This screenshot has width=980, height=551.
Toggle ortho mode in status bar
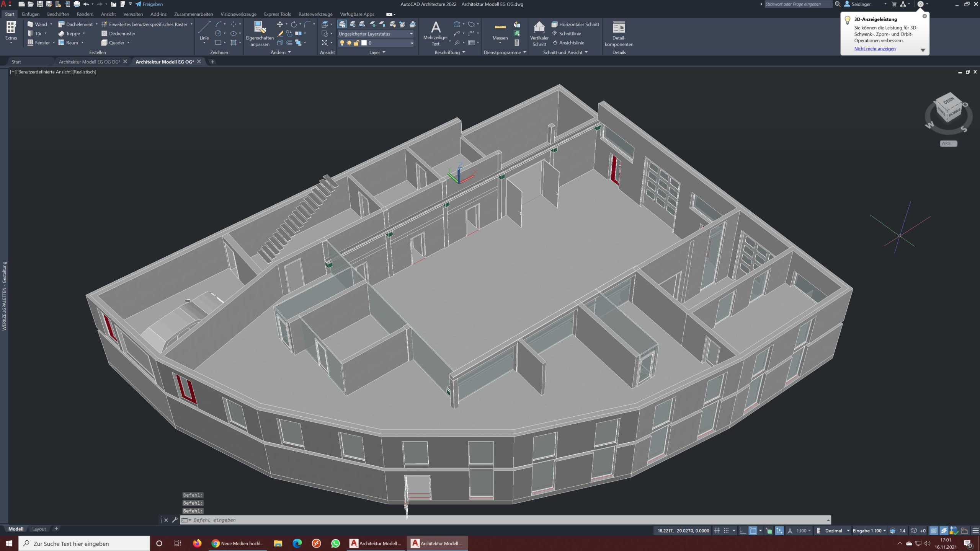(743, 531)
